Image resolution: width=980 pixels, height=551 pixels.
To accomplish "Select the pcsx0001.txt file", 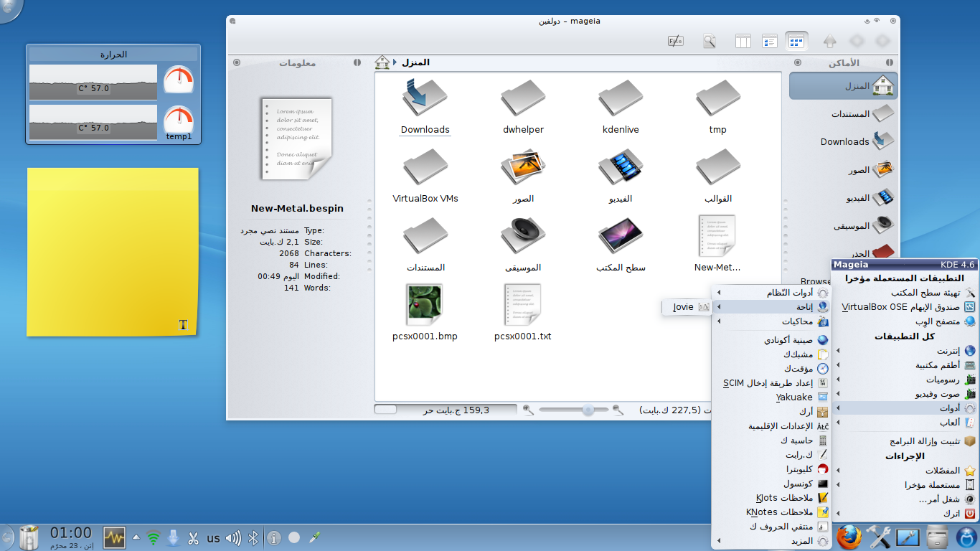I will [x=523, y=312].
